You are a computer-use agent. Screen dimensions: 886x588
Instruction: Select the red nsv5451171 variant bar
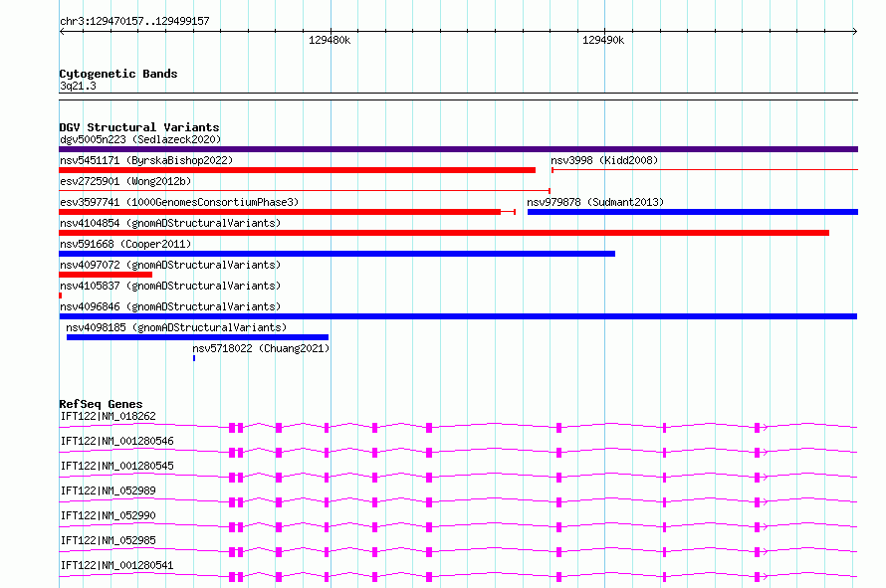[x=298, y=170]
